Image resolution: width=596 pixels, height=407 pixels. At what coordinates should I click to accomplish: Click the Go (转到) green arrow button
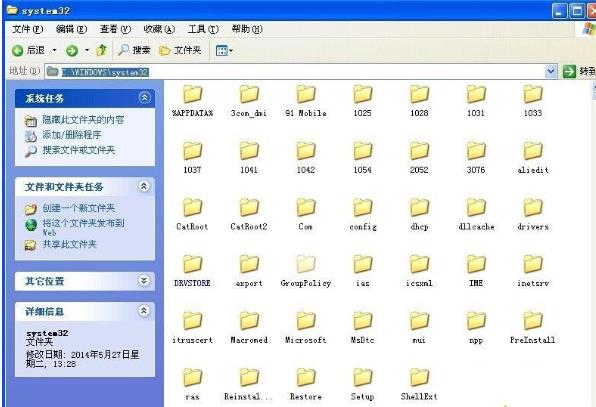coord(569,71)
